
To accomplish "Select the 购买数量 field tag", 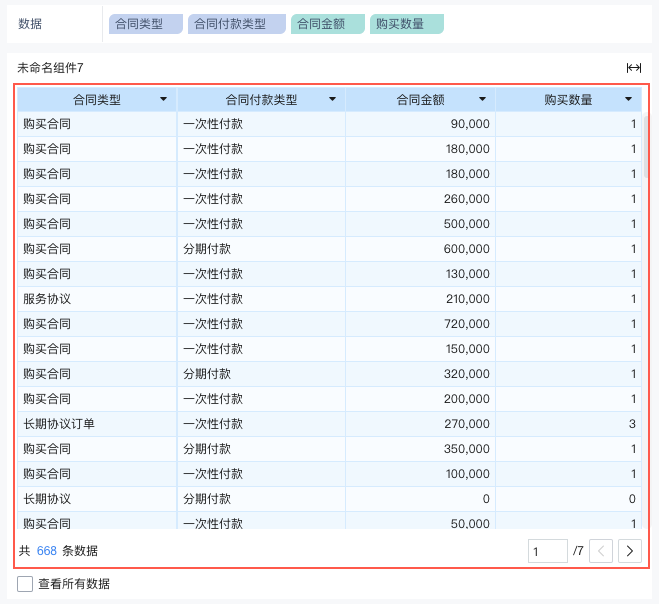I will pyautogui.click(x=407, y=24).
